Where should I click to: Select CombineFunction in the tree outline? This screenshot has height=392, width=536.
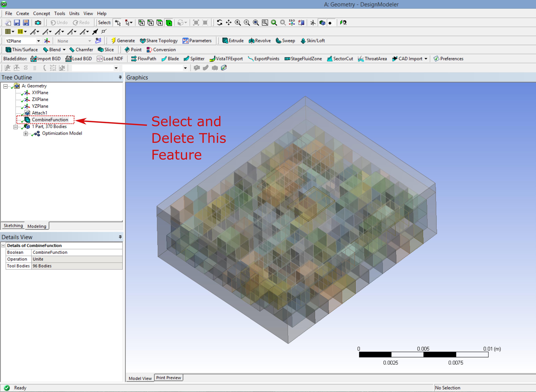(x=50, y=120)
